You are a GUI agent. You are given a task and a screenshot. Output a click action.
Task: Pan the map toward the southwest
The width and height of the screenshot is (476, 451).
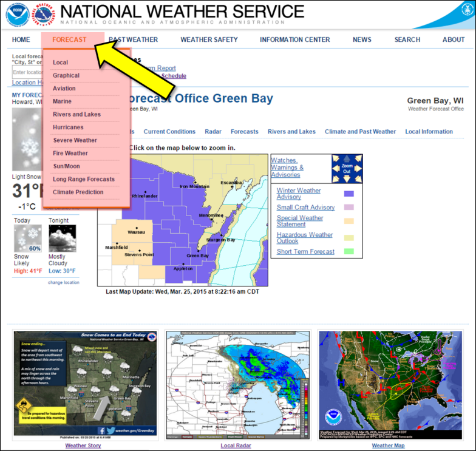pyautogui.click(x=335, y=178)
